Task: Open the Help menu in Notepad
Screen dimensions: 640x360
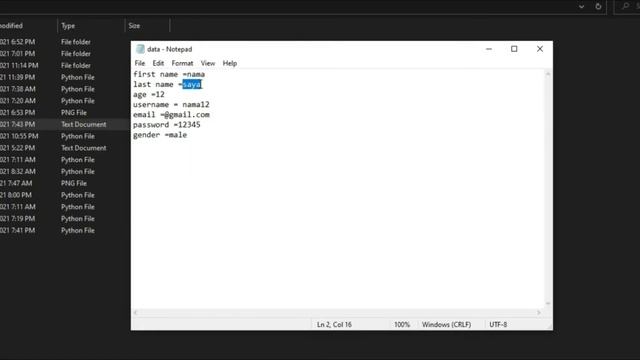Action: click(230, 63)
